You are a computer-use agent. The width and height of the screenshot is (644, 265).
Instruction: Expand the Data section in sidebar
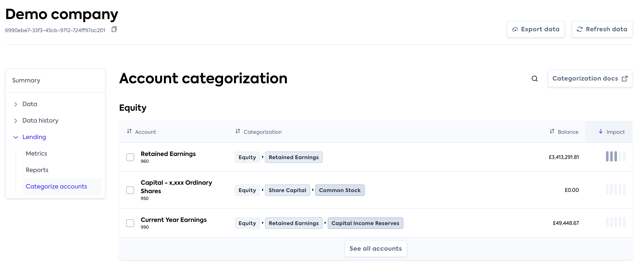point(16,104)
